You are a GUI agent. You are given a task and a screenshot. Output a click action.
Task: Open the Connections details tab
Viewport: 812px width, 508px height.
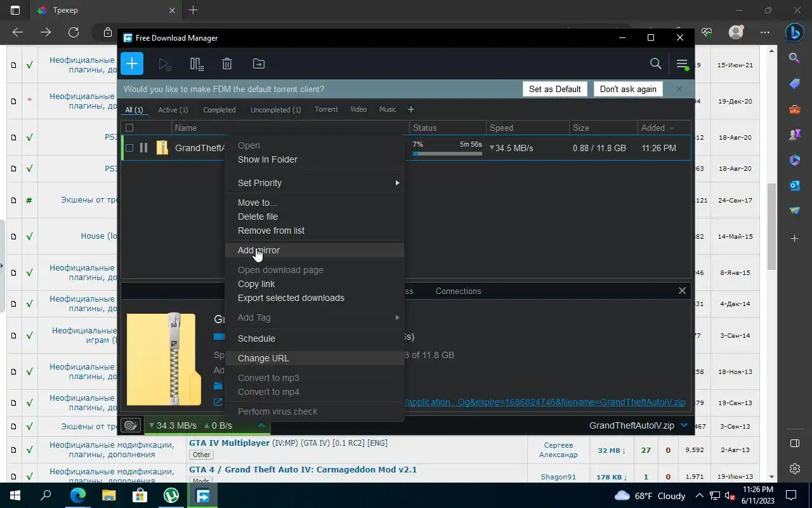(x=458, y=291)
